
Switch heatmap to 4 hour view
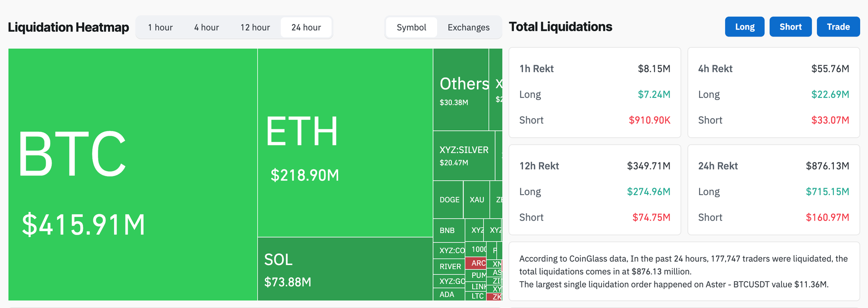click(x=206, y=27)
